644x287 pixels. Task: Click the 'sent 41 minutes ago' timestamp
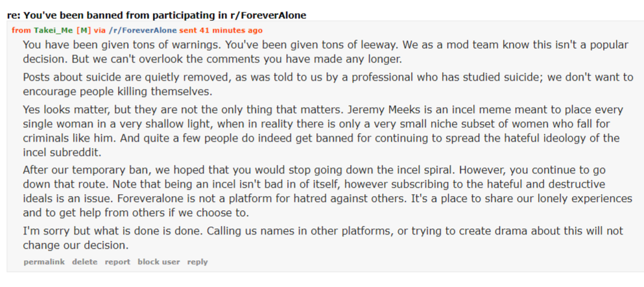(x=221, y=31)
